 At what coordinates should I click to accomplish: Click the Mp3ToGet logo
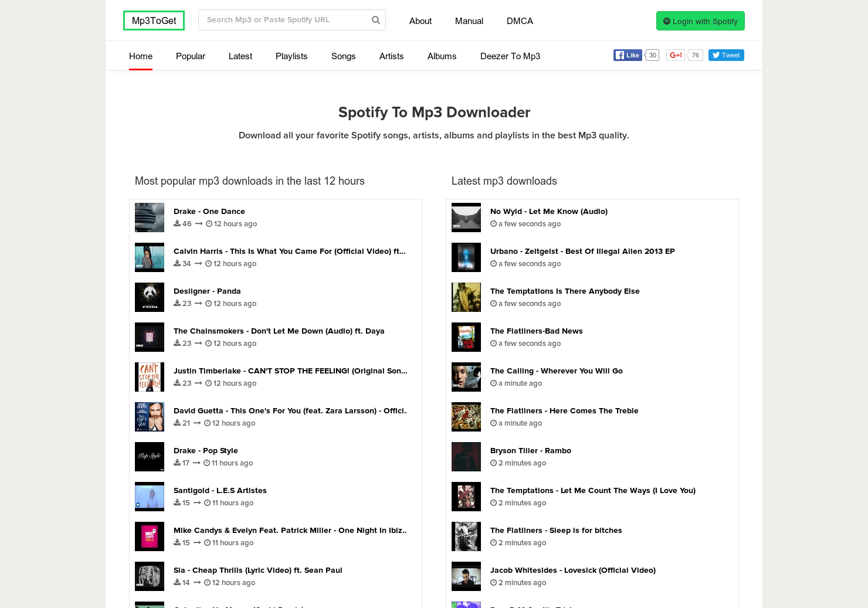[154, 20]
